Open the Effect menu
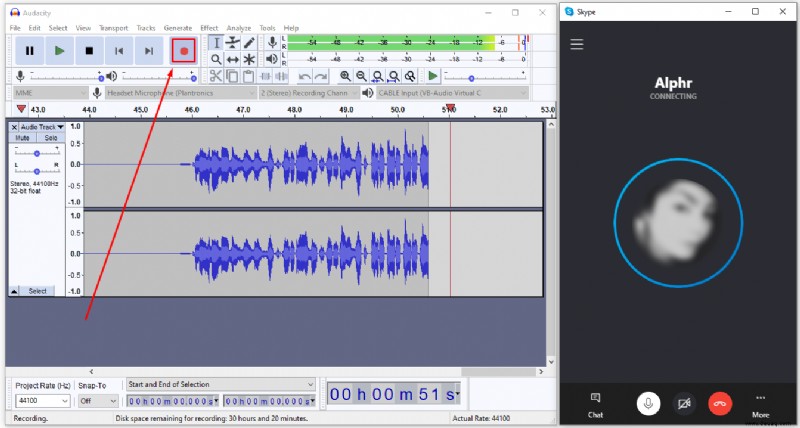The image size is (800, 428). point(209,28)
